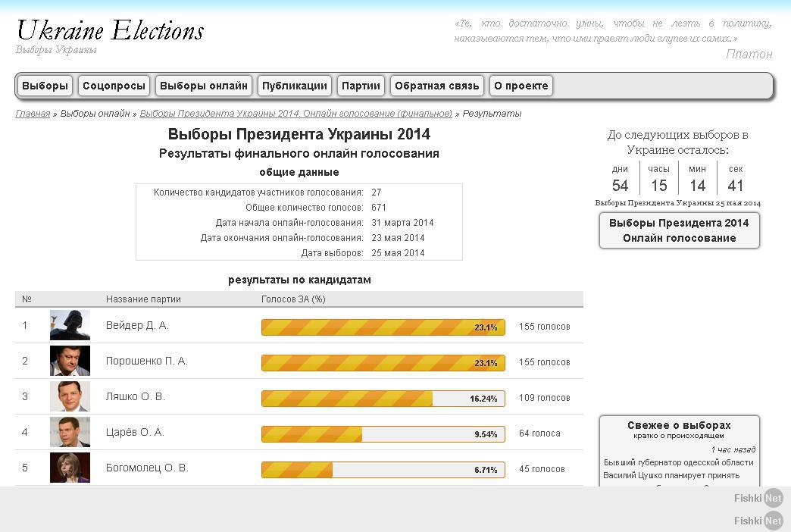The height and width of the screenshot is (532, 791).
Task: Open Обратная связь page
Action: tap(437, 86)
